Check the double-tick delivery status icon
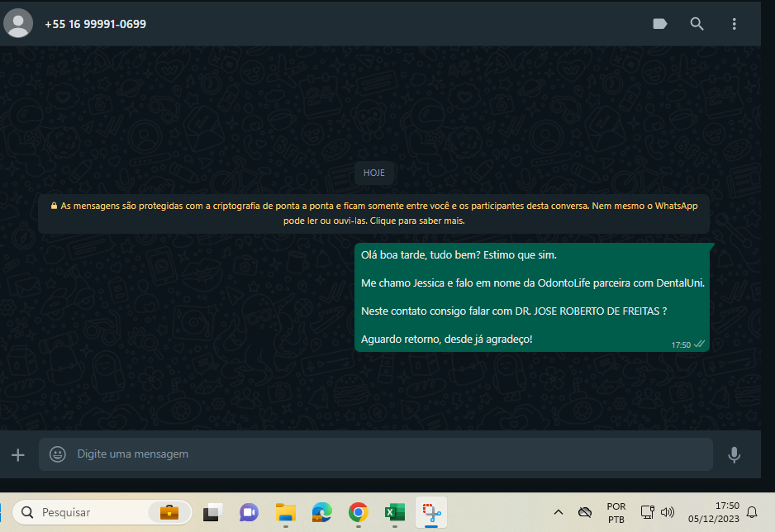Screen dimensions: 775x532 point(699,344)
